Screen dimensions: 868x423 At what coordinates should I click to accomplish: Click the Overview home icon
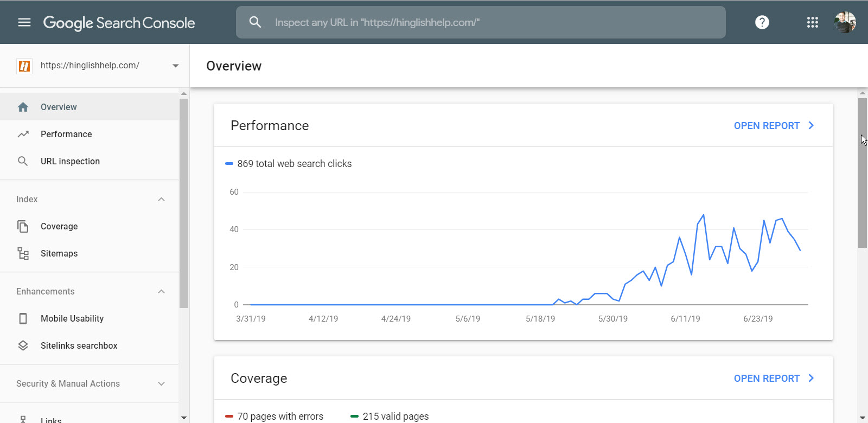coord(23,107)
